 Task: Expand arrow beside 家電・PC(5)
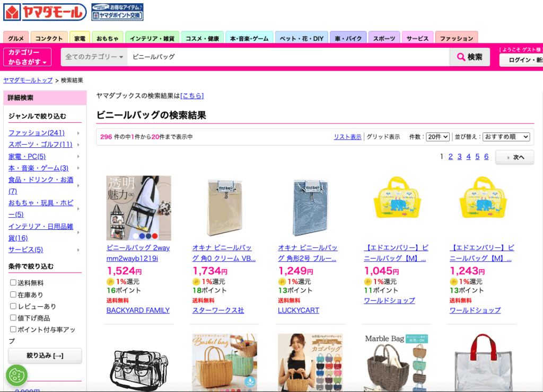[x=78, y=157]
